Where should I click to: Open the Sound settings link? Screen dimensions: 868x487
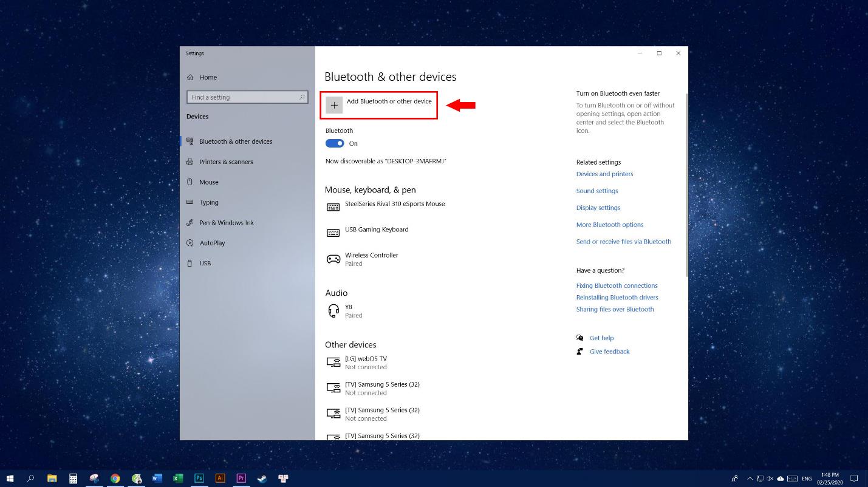(597, 191)
